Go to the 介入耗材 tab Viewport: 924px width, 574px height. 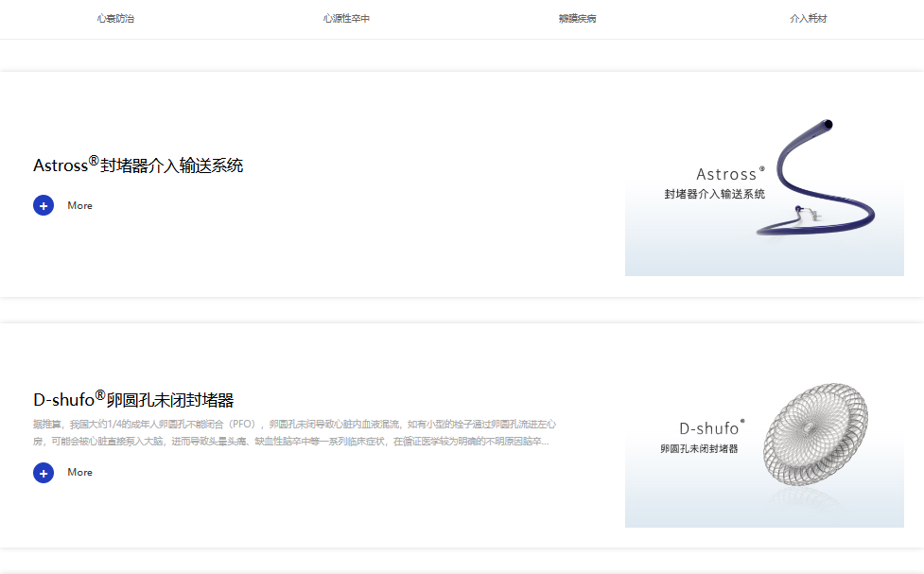coord(809,19)
